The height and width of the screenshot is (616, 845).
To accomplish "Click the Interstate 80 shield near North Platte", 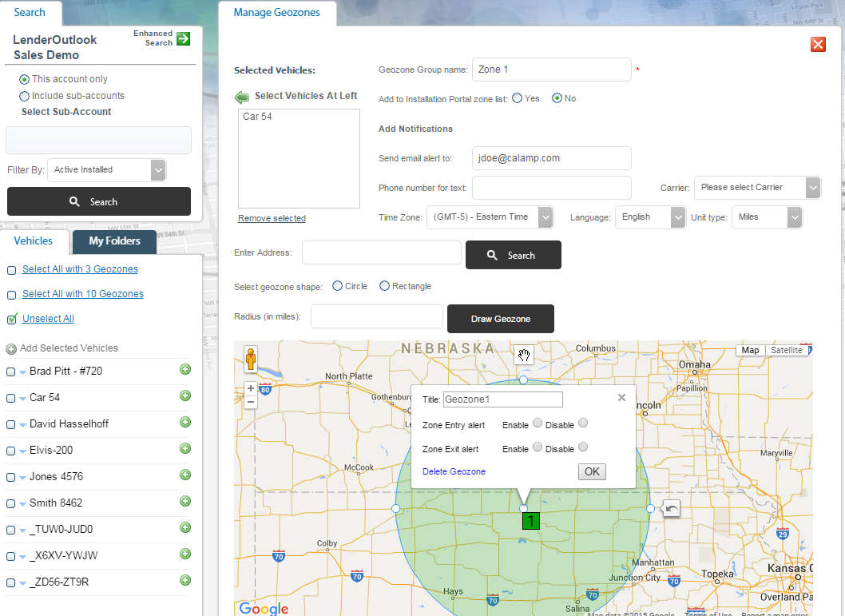I will (x=265, y=389).
